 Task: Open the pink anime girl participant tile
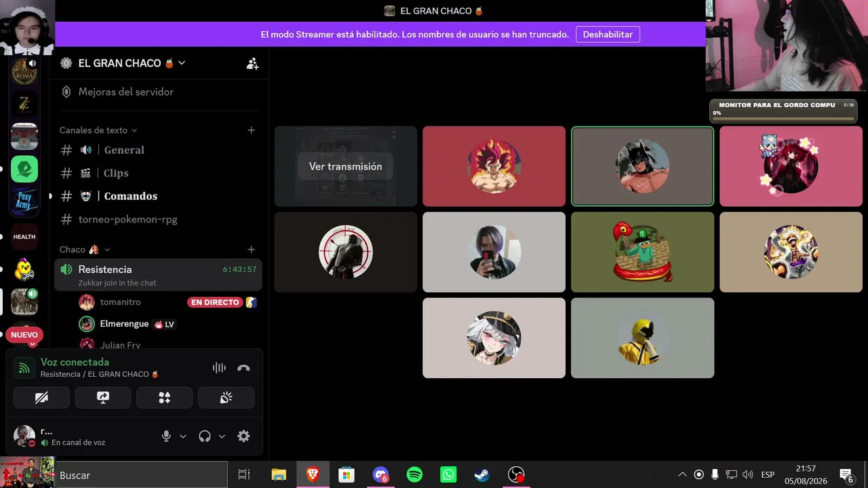point(791,166)
